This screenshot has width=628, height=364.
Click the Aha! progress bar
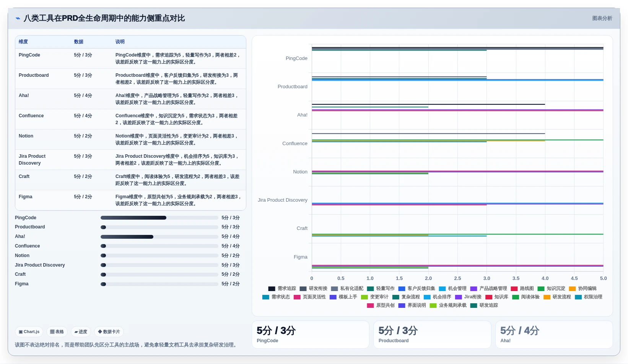pos(159,237)
